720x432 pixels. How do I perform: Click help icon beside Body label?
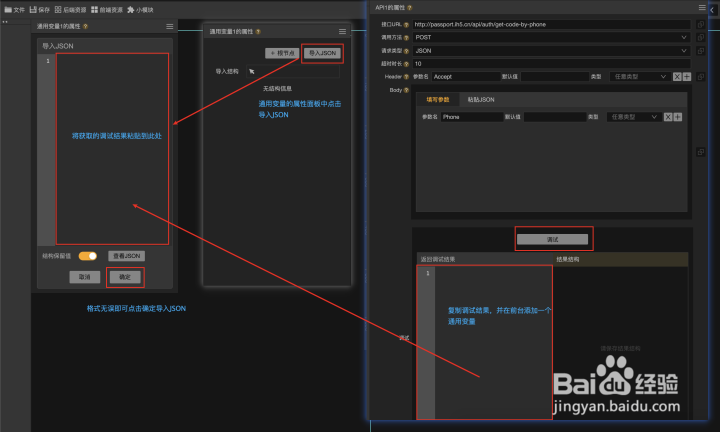coord(406,90)
